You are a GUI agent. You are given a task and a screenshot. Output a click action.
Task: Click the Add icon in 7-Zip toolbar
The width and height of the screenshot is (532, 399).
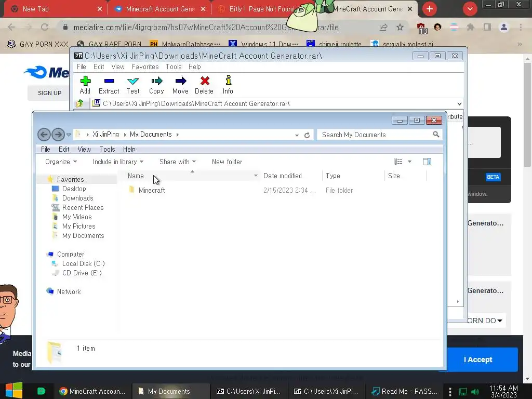pyautogui.click(x=85, y=81)
